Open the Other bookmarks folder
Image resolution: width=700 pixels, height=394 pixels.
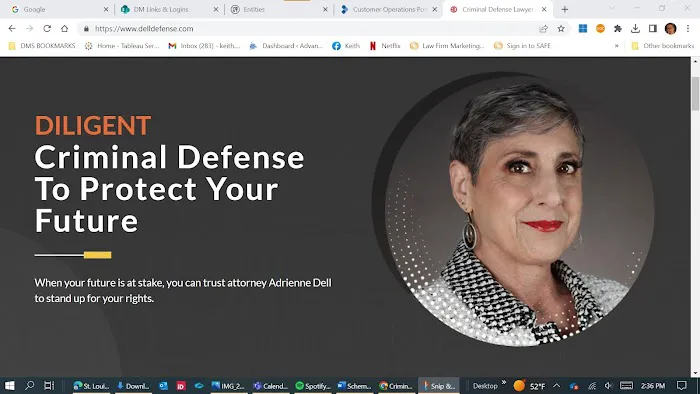coord(662,46)
